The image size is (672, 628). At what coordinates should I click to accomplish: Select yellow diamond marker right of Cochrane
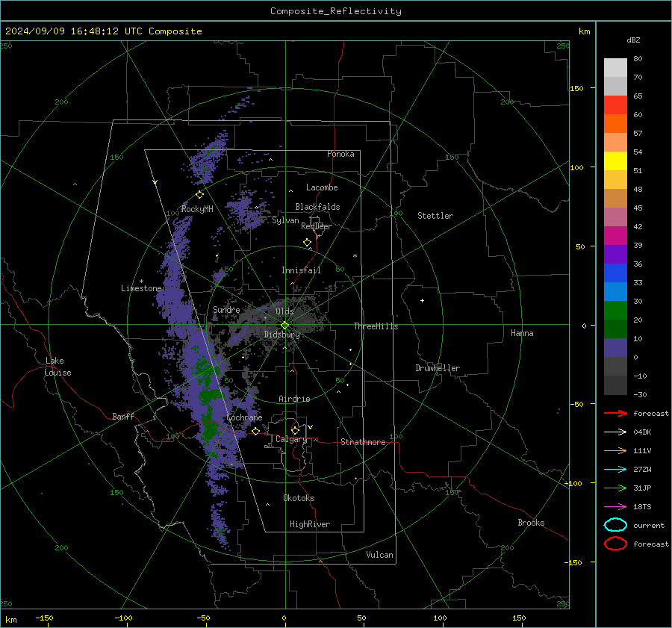(x=255, y=431)
